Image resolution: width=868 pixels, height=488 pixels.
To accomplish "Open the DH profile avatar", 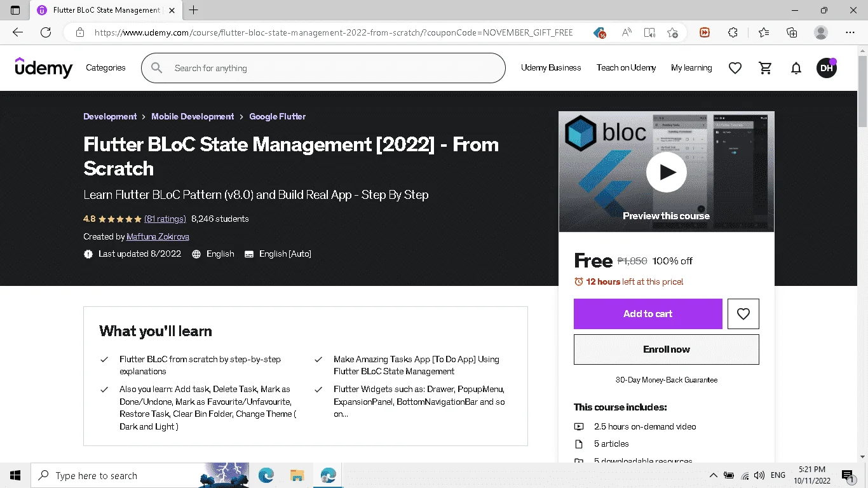I will (827, 68).
